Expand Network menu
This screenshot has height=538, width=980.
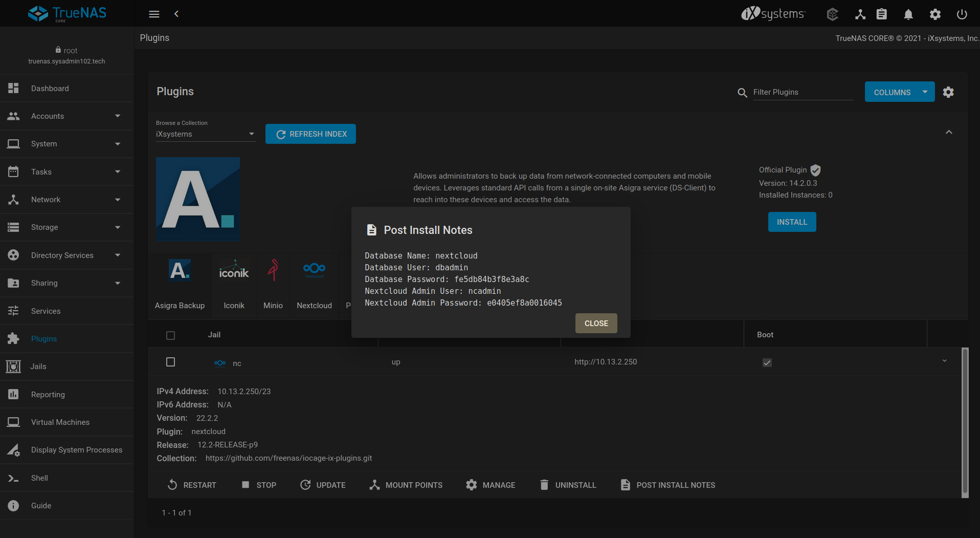67,200
